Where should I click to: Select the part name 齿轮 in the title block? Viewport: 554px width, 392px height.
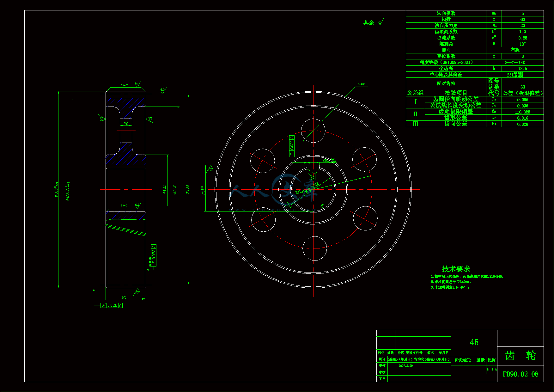(x=521, y=356)
